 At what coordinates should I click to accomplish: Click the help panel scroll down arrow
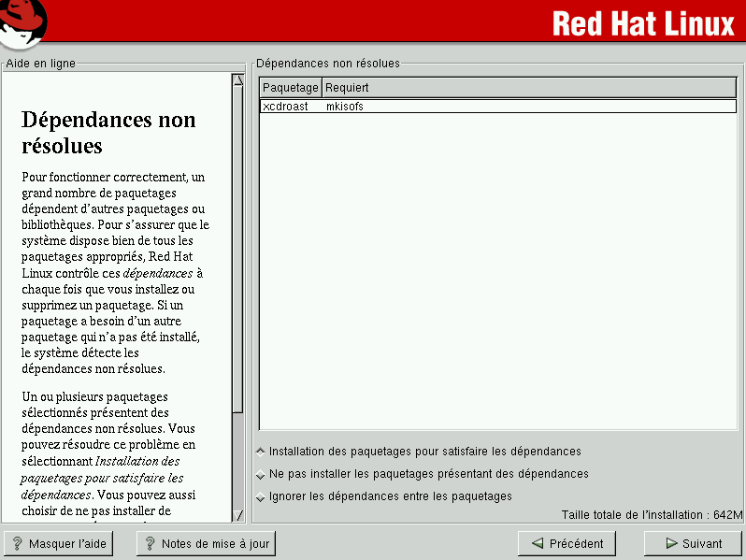(237, 515)
